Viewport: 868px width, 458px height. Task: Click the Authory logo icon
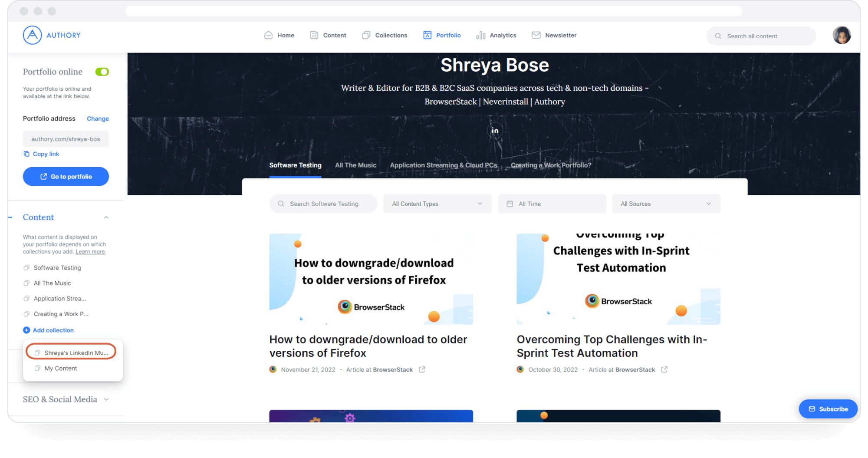33,35
